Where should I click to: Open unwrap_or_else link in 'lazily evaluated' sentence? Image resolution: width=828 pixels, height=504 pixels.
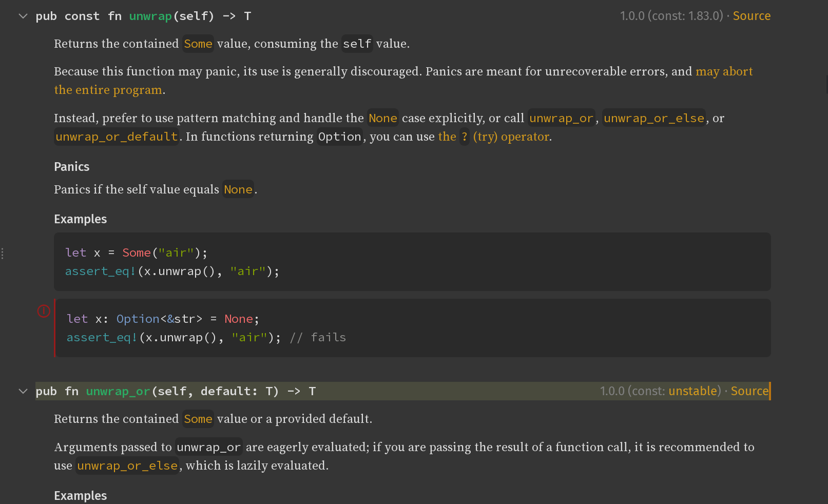127,466
